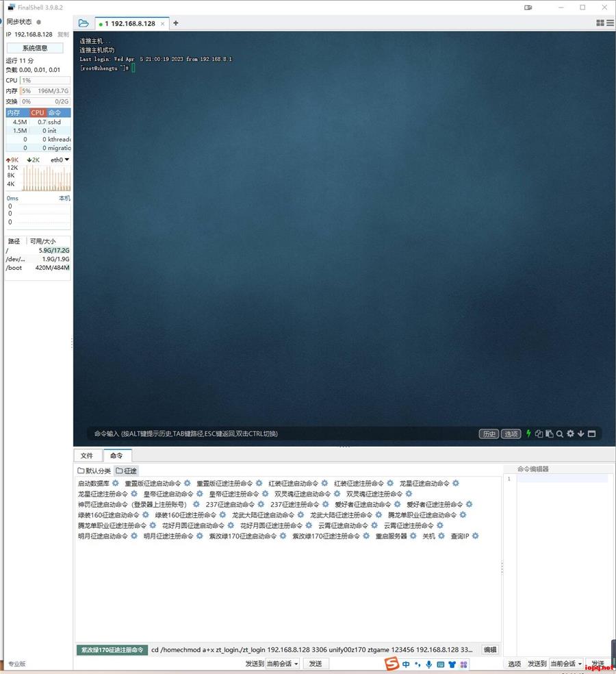Screen dimensions: 616x674
Task: Open terminal search magnifier icon
Action: point(560,434)
